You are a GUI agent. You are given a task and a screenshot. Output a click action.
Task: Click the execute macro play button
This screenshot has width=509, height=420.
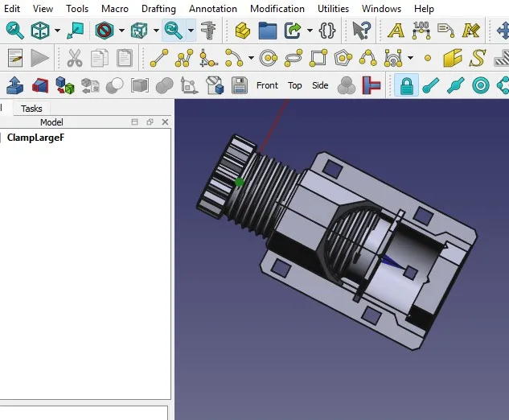[40, 58]
